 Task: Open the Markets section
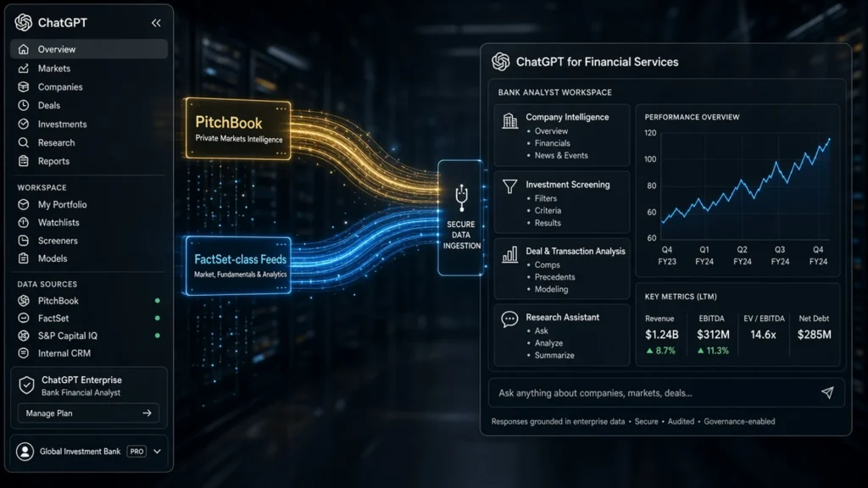pyautogui.click(x=54, y=69)
